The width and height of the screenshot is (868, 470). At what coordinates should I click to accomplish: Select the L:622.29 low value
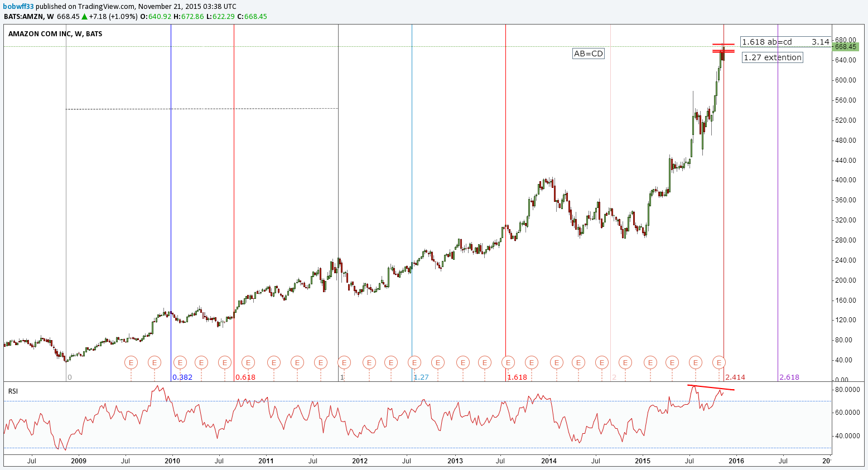(220, 16)
